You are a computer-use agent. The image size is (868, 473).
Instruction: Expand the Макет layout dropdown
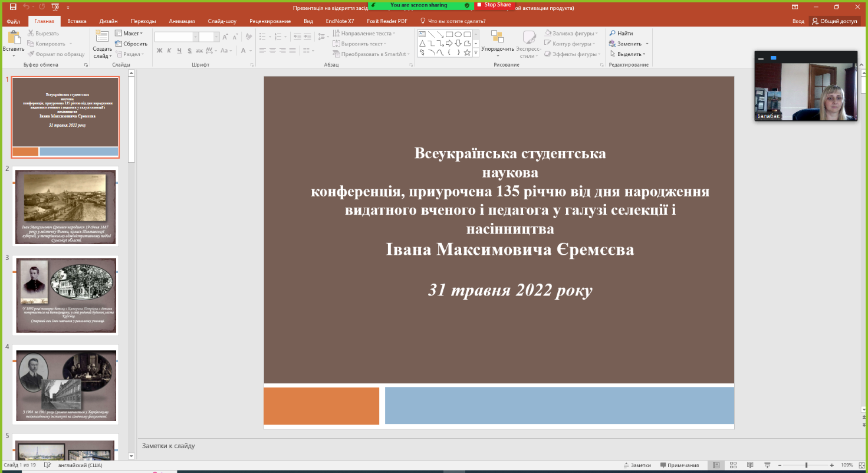[x=130, y=34]
